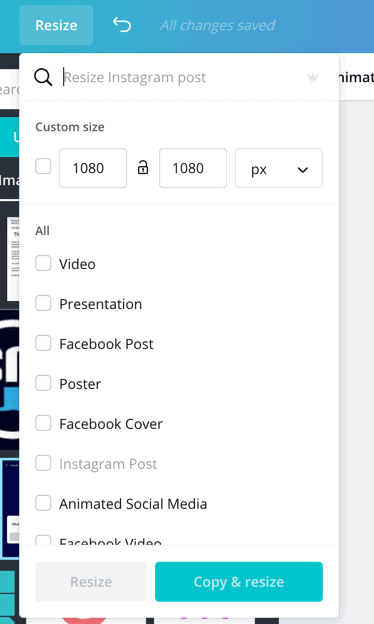Click the magnifier search icon
Viewport: 374px width, 624px height.
click(x=43, y=77)
